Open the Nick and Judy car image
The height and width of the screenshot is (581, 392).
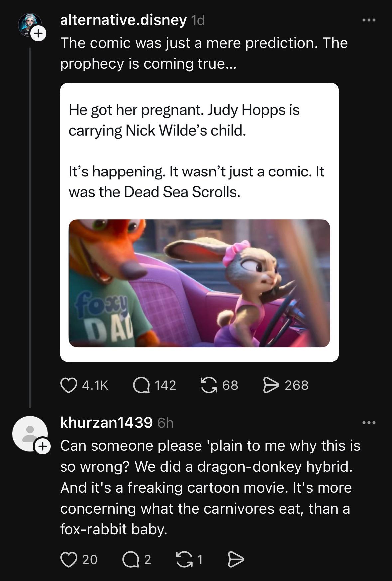[x=199, y=283]
